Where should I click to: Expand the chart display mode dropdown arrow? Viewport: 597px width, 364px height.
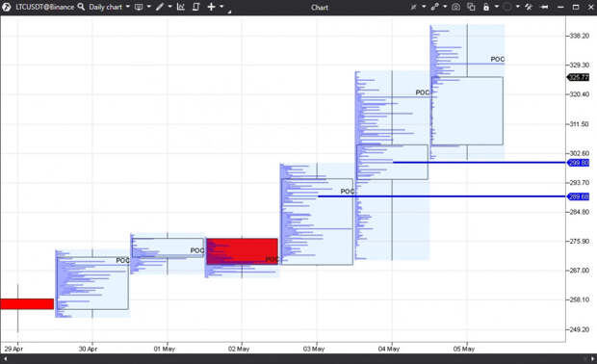pos(149,7)
